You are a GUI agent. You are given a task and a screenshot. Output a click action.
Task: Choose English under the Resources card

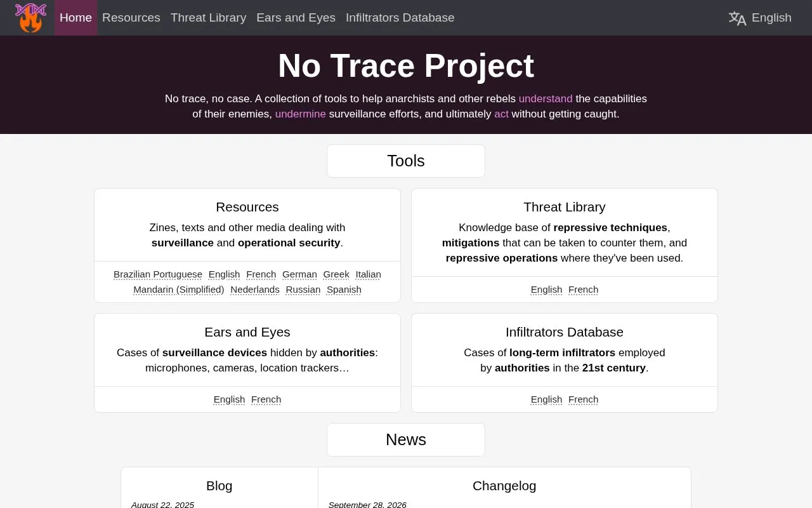[x=224, y=274]
